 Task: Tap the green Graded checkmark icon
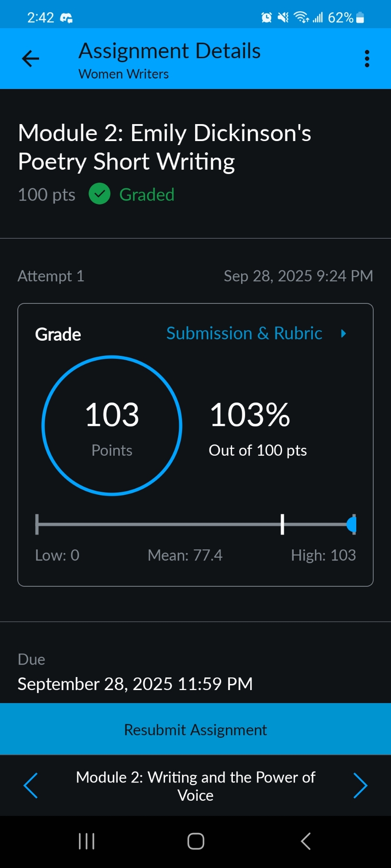point(99,194)
